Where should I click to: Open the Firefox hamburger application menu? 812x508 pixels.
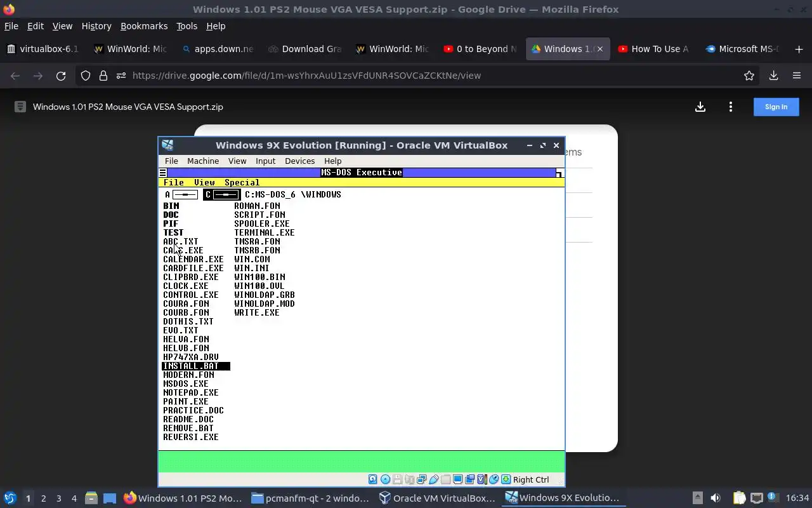pyautogui.click(x=797, y=76)
